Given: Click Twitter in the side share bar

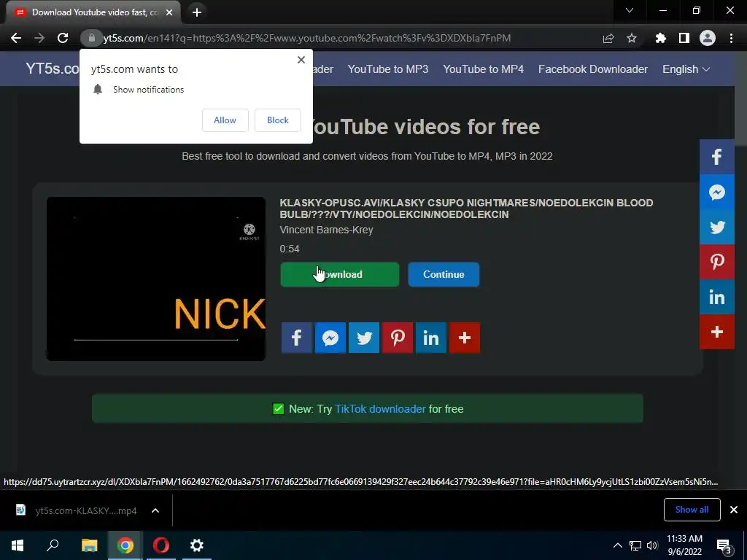Looking at the screenshot, I should [x=717, y=227].
